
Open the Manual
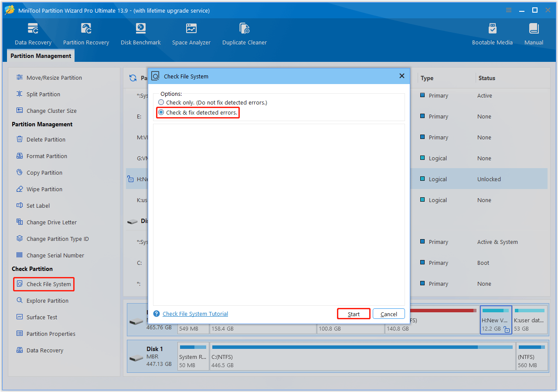pos(534,34)
